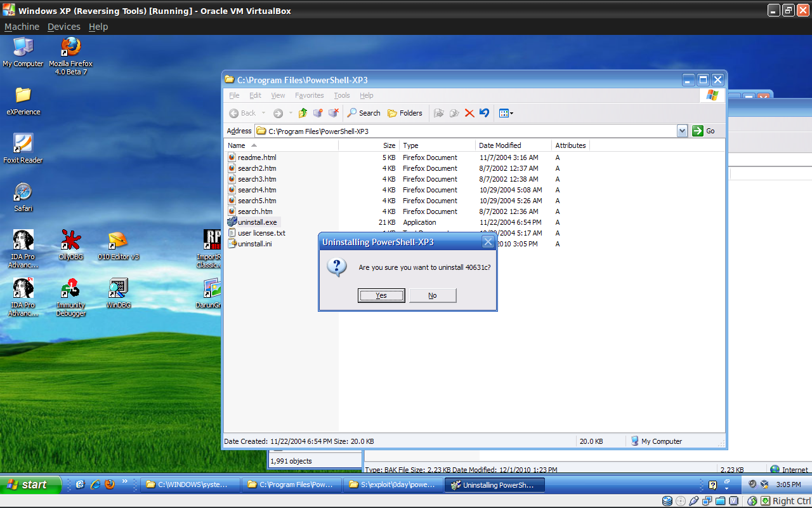Select uninstall.ini file icon in list
Image resolution: width=812 pixels, height=508 pixels.
tap(232, 244)
